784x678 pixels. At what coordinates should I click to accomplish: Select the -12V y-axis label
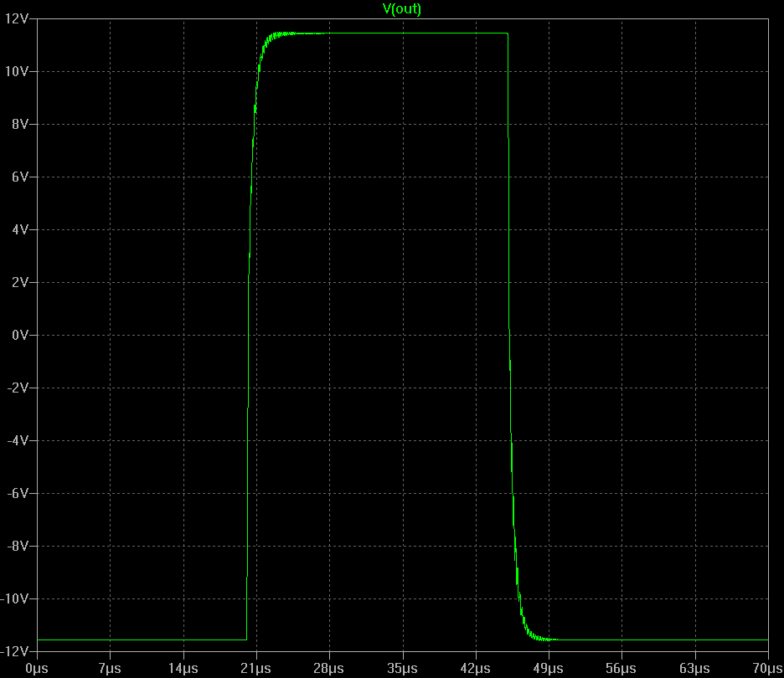coord(14,651)
